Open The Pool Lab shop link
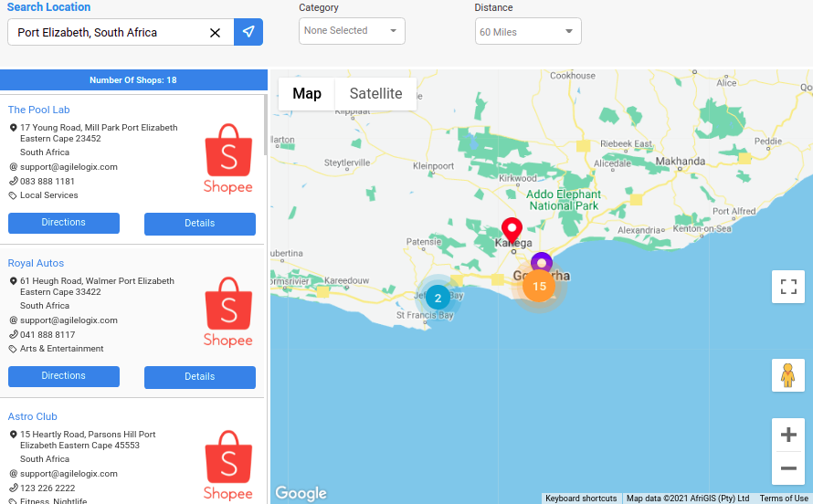 pyautogui.click(x=39, y=110)
